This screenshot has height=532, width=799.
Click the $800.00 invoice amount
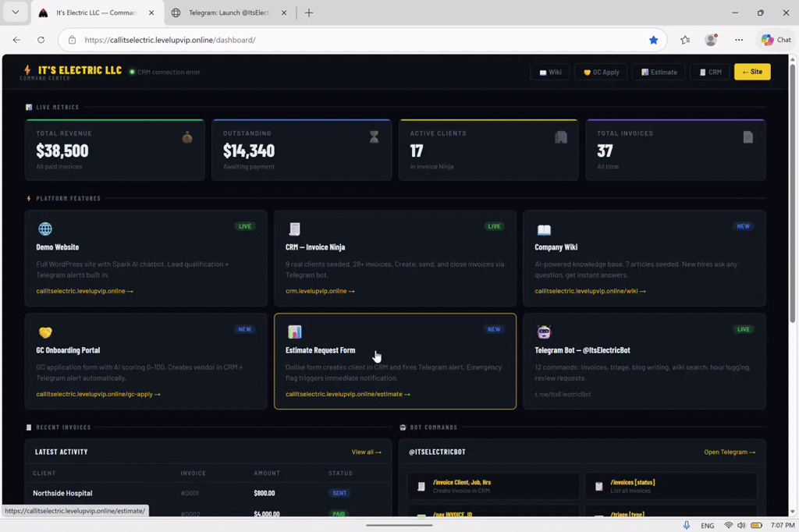265,493
